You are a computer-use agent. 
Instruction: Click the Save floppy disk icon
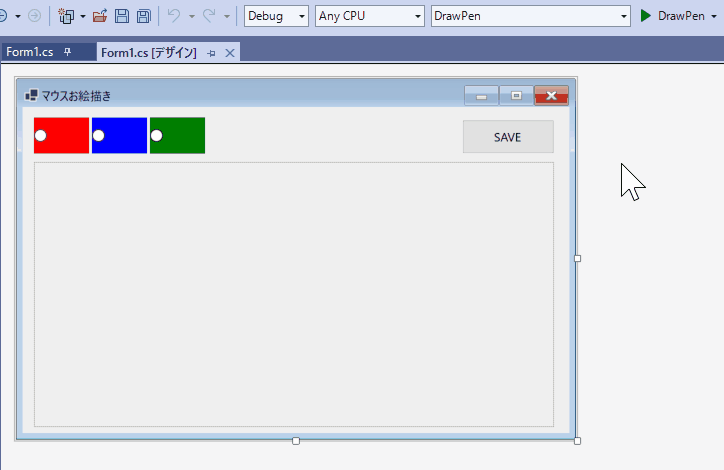click(121, 16)
